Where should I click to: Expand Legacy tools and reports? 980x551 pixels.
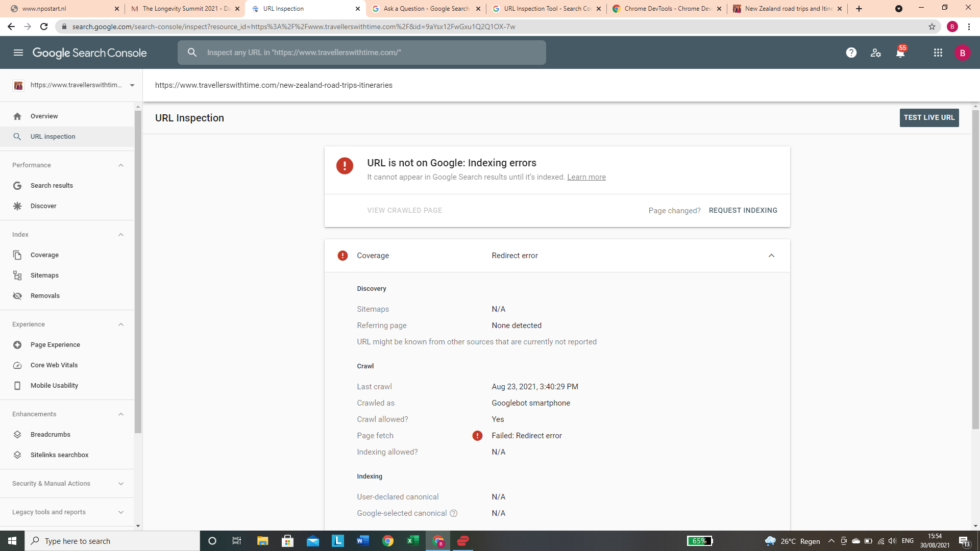(x=121, y=512)
